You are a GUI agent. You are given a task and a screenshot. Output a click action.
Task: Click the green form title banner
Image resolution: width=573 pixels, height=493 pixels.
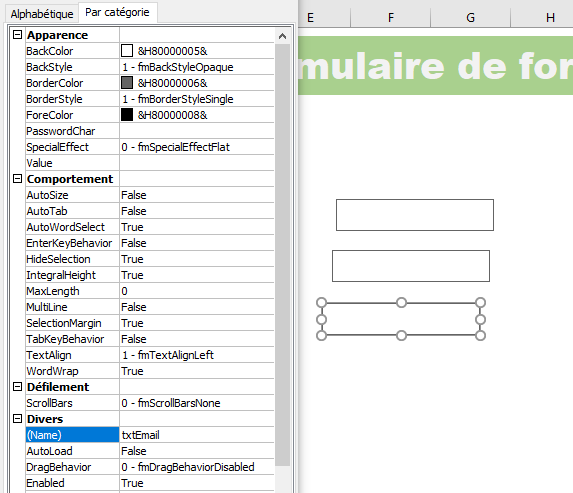pos(436,65)
